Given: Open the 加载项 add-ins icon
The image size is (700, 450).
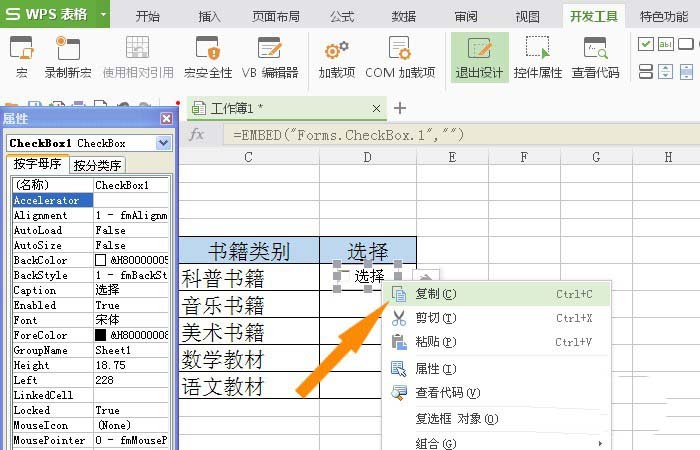Looking at the screenshot, I should 335,56.
